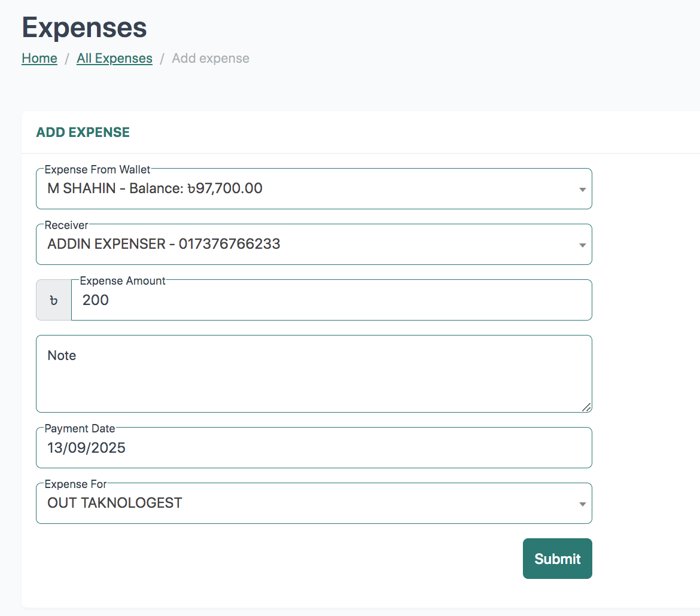Expand the OUT TAKNOLOGEST selection list

pos(299,504)
